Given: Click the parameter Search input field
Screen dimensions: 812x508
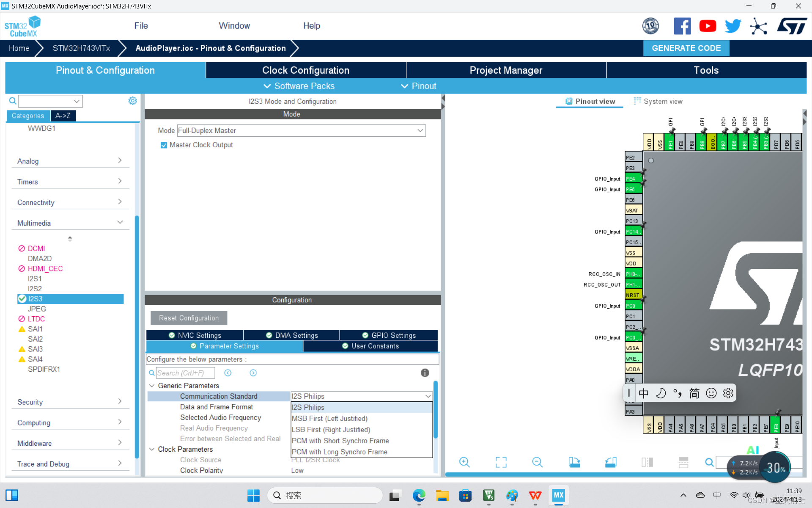Looking at the screenshot, I should coord(185,373).
